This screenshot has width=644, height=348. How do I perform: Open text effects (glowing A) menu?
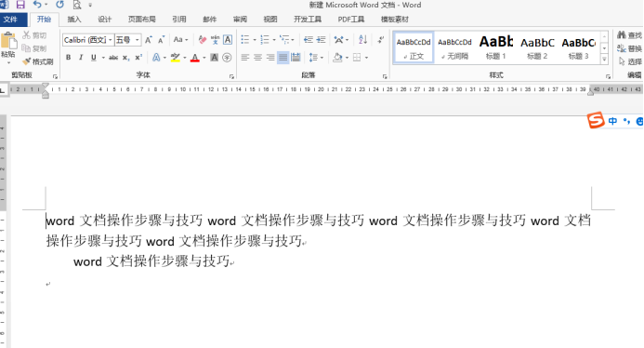[156, 58]
